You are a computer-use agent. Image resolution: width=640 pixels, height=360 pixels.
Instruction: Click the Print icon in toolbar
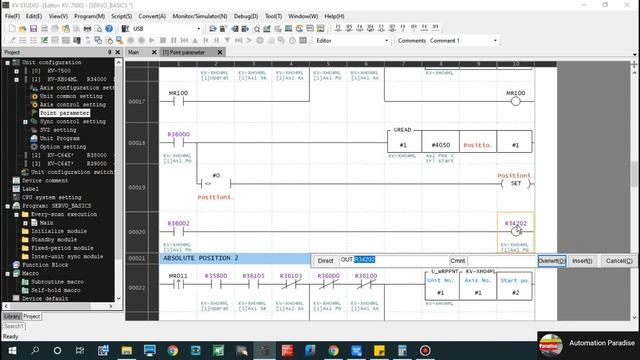[x=87, y=29]
